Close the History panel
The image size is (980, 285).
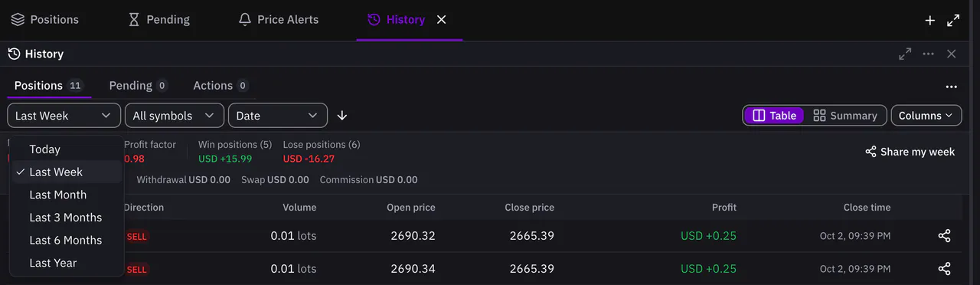point(951,54)
